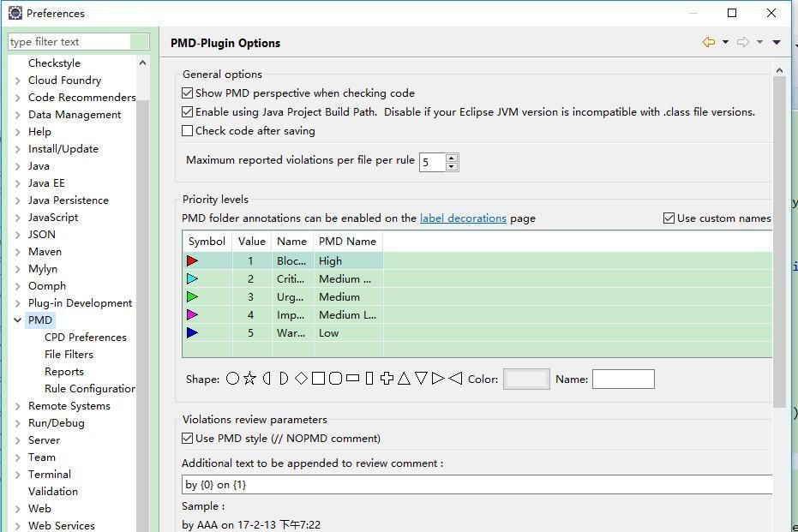Choose the square shape icon

[318, 379]
